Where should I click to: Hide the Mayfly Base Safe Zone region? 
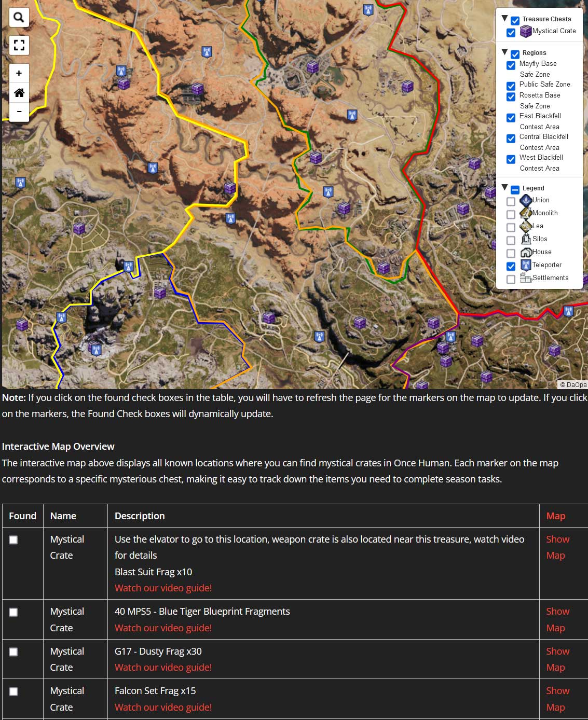coord(511,65)
